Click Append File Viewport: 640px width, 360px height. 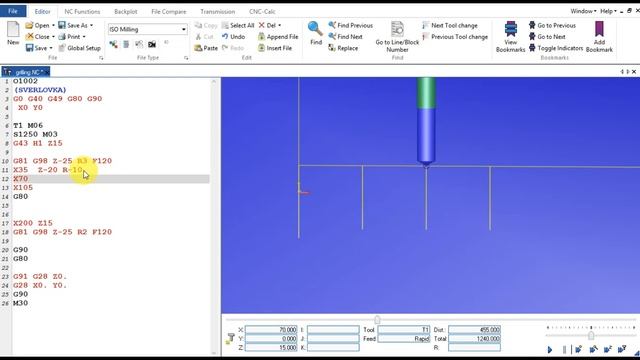[x=278, y=37]
